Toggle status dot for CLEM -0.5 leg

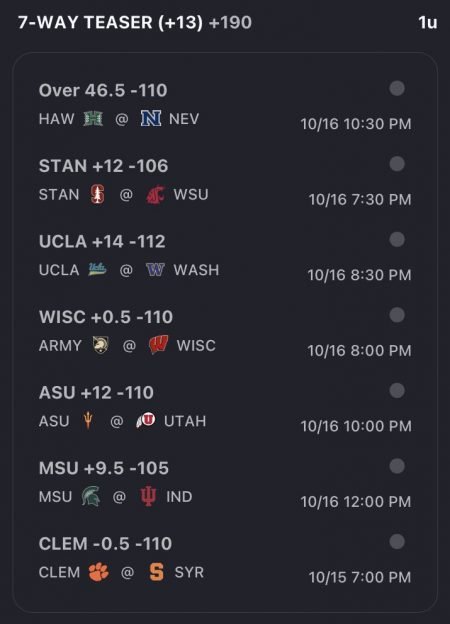click(397, 542)
